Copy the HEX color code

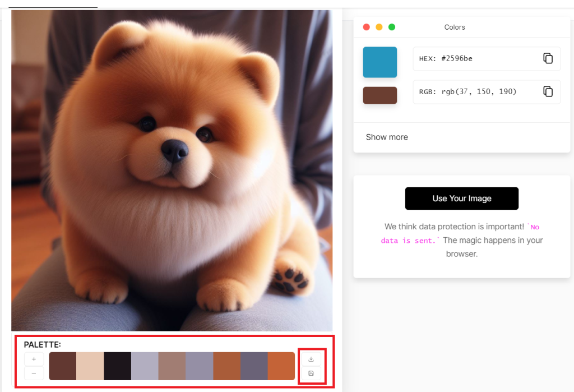coord(548,58)
